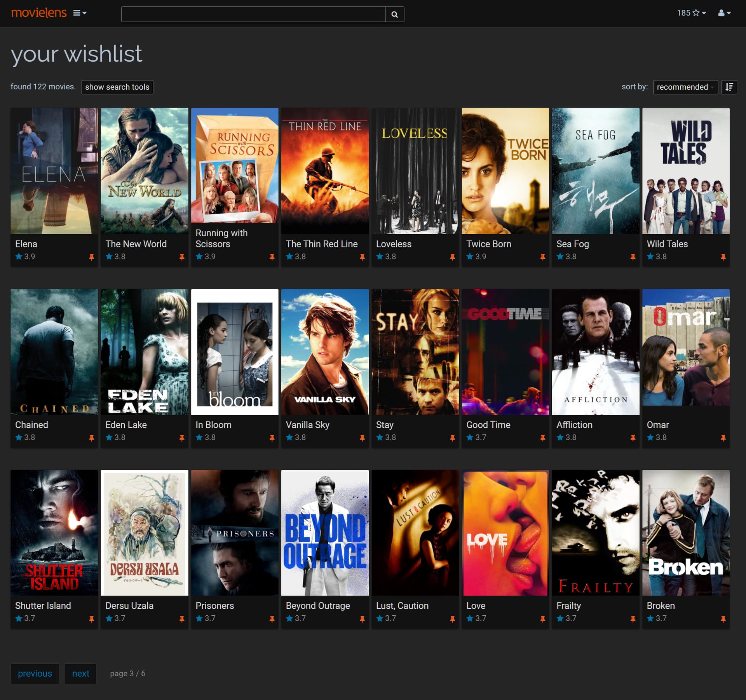Click the 3.8 star rating under Omar
The width and height of the screenshot is (746, 700).
(657, 437)
